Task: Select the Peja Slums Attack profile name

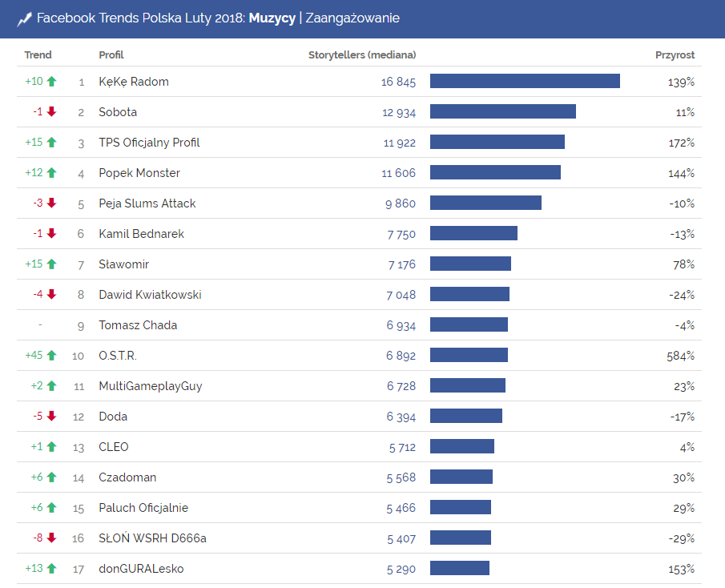Action: (147, 203)
